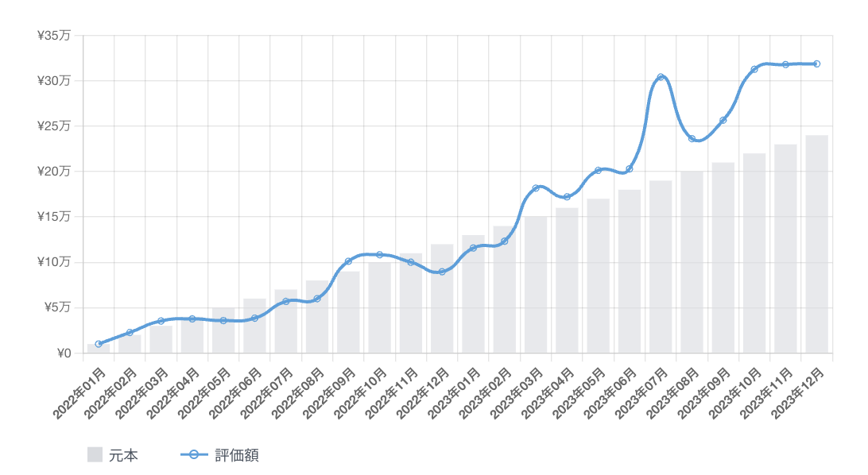Image resolution: width=868 pixels, height=475 pixels.
Task: Click the ¥35万 y-axis label
Action: (53, 35)
